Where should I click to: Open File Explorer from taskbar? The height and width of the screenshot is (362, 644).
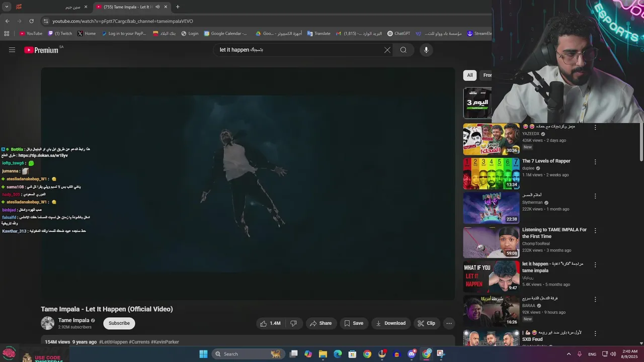(323, 354)
